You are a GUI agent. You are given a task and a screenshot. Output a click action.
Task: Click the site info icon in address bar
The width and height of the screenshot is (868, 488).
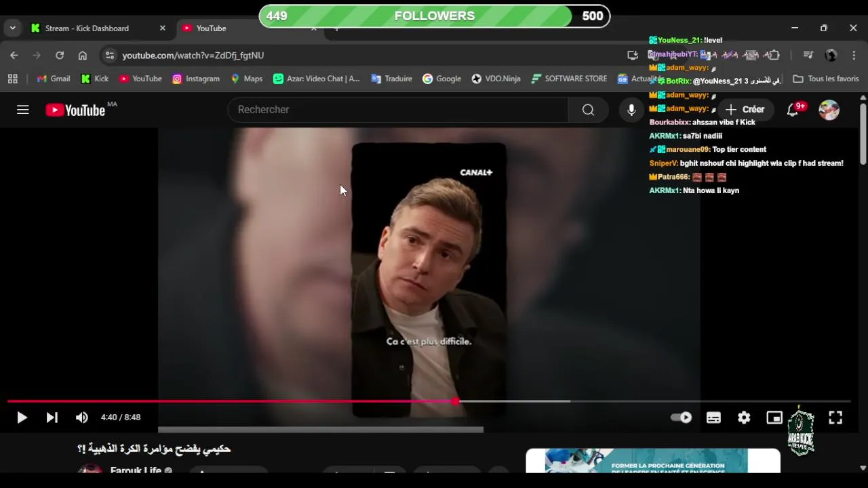click(110, 55)
